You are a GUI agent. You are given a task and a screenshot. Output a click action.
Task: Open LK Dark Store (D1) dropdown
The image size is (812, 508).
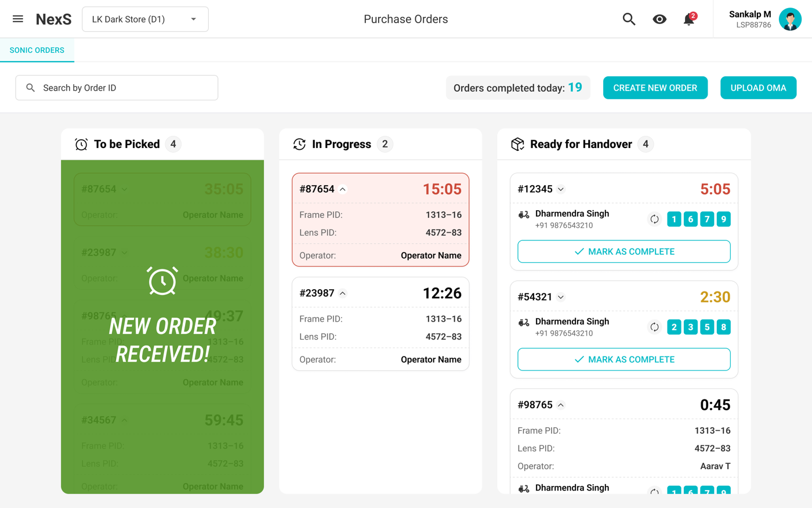[x=145, y=19]
